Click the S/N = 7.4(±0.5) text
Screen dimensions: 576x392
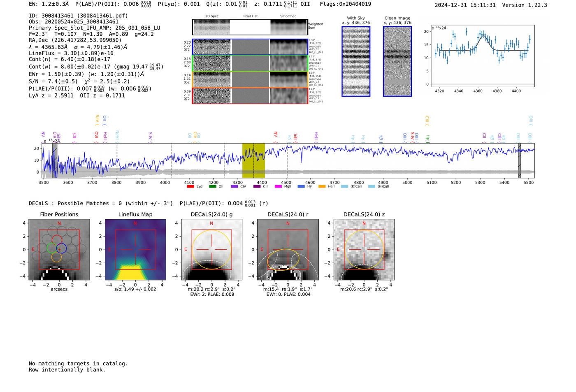coord(53,81)
